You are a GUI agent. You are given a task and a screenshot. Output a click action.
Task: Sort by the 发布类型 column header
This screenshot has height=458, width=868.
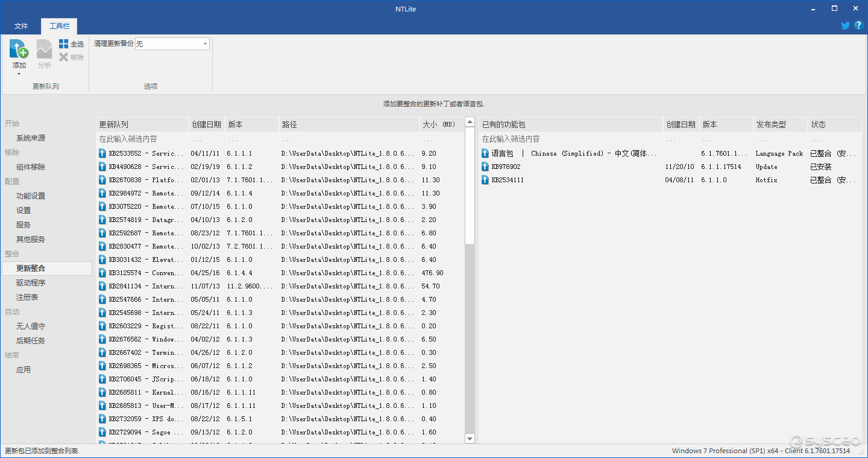tap(780, 124)
